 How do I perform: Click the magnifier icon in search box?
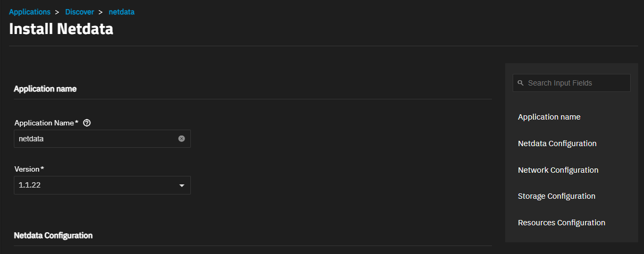pos(521,83)
